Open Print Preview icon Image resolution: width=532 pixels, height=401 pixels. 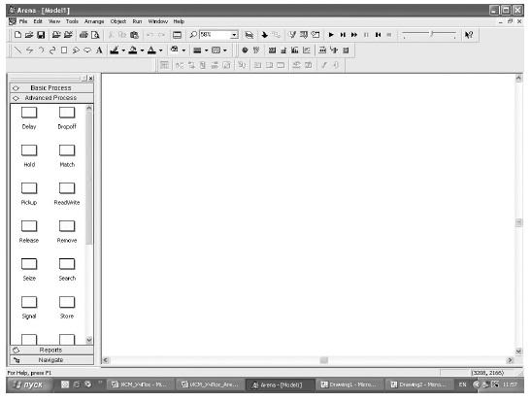pos(96,35)
